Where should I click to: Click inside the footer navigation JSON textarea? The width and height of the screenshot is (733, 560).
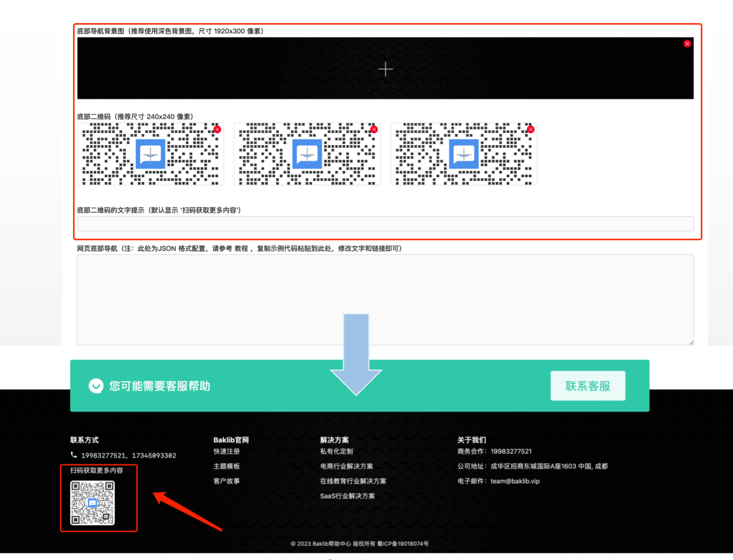point(385,300)
